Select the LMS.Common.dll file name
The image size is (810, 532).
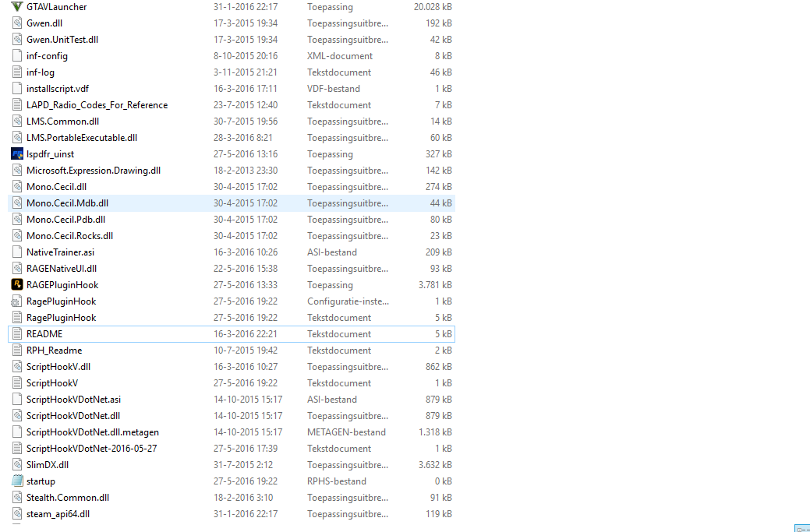pos(63,122)
